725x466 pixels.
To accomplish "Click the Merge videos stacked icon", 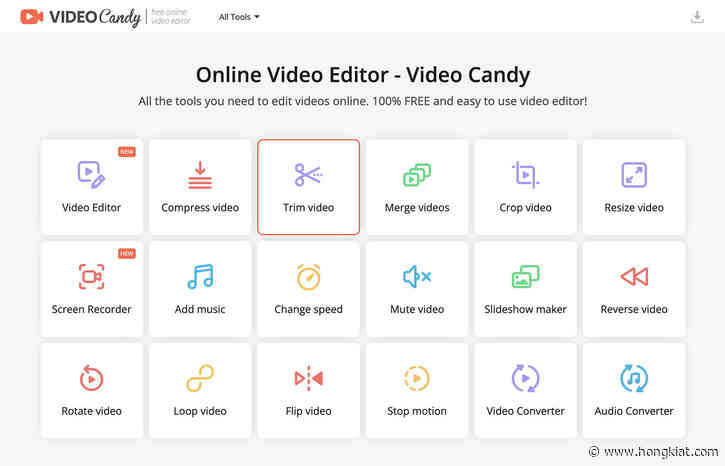I will tap(417, 175).
